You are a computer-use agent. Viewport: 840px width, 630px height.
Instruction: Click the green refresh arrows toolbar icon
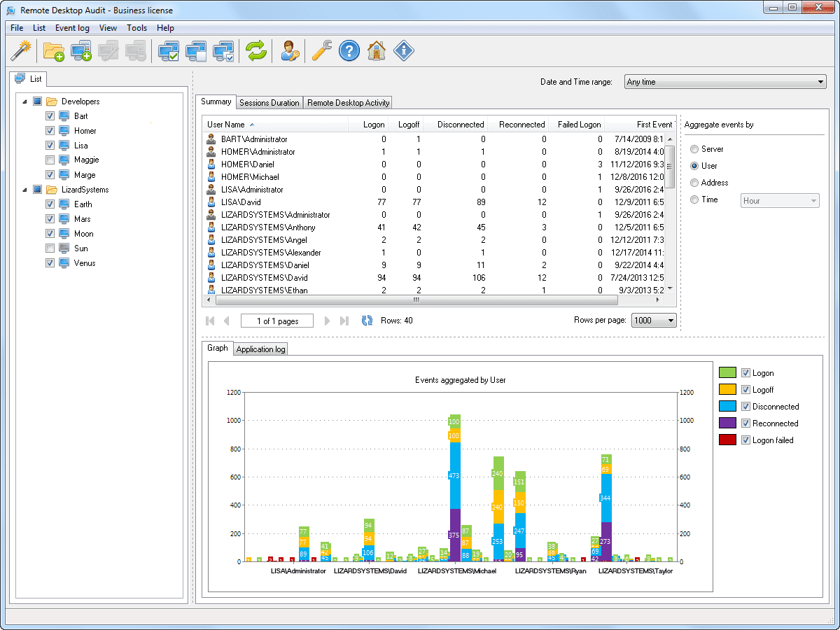256,50
